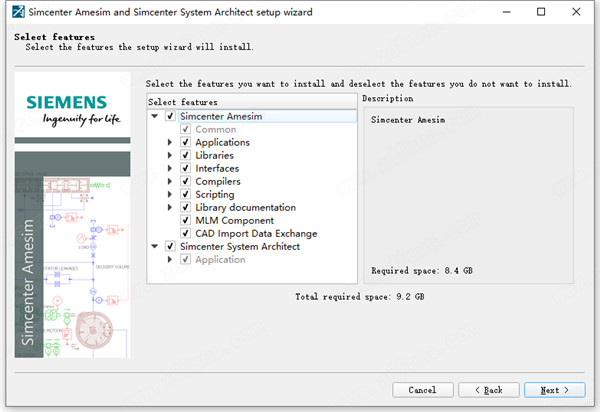600x412 pixels.
Task: Select the Simcenter System Architect label
Action: tap(240, 246)
